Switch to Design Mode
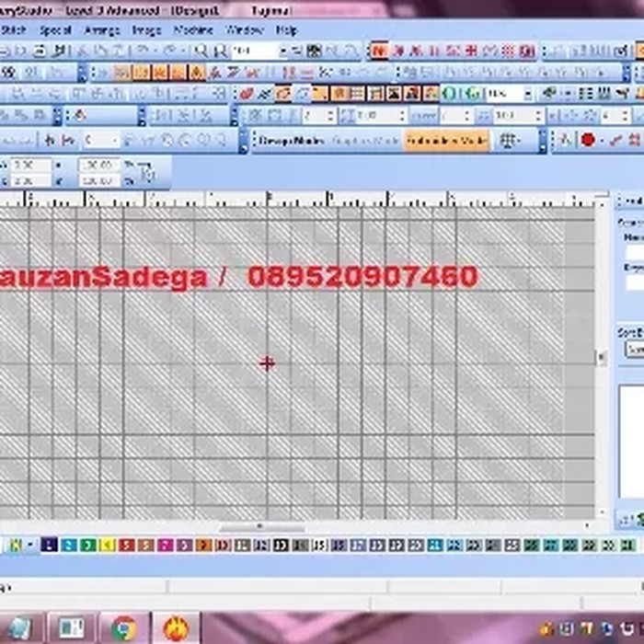The image size is (644, 644). 293,141
